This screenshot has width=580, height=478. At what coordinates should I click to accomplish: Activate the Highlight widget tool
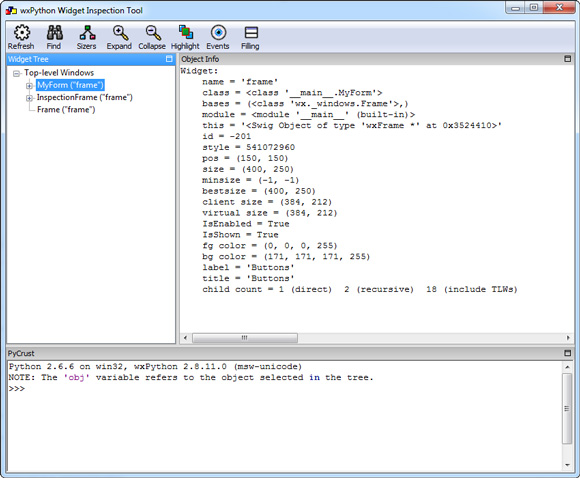(185, 33)
